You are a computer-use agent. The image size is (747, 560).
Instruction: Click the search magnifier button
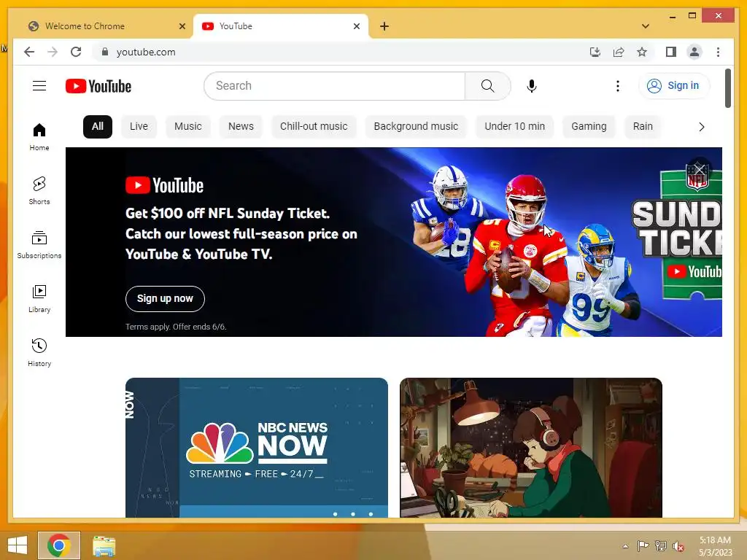click(487, 86)
